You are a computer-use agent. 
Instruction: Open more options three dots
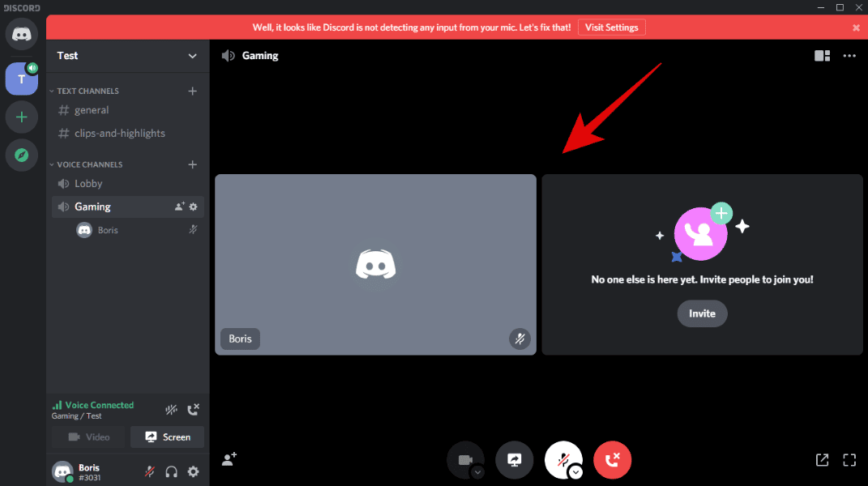[x=849, y=56]
